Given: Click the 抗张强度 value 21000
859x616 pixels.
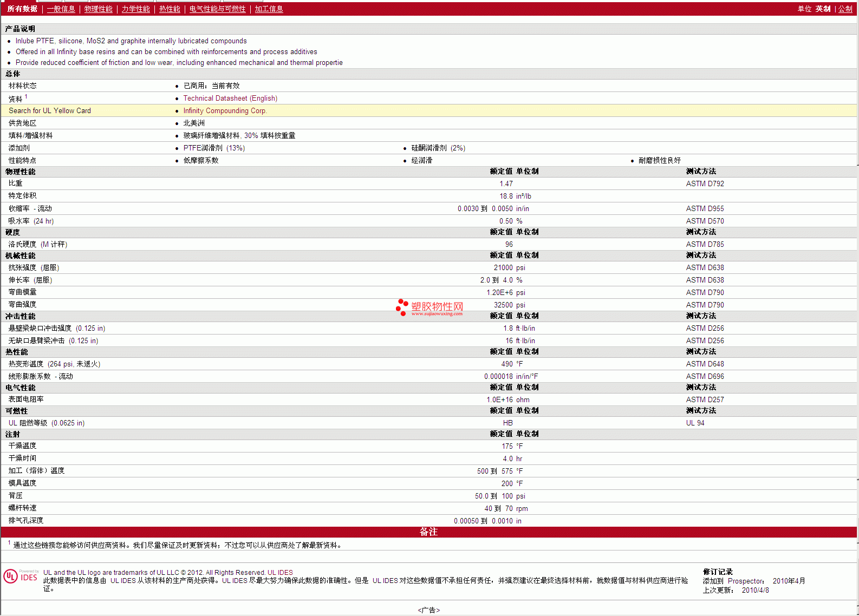Looking at the screenshot, I should pos(503,268).
